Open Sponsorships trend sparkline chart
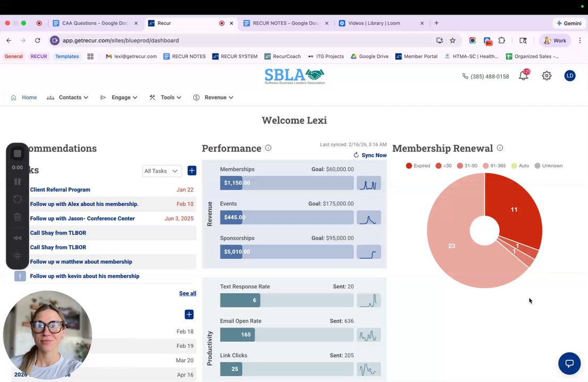588x382 pixels. (369, 252)
